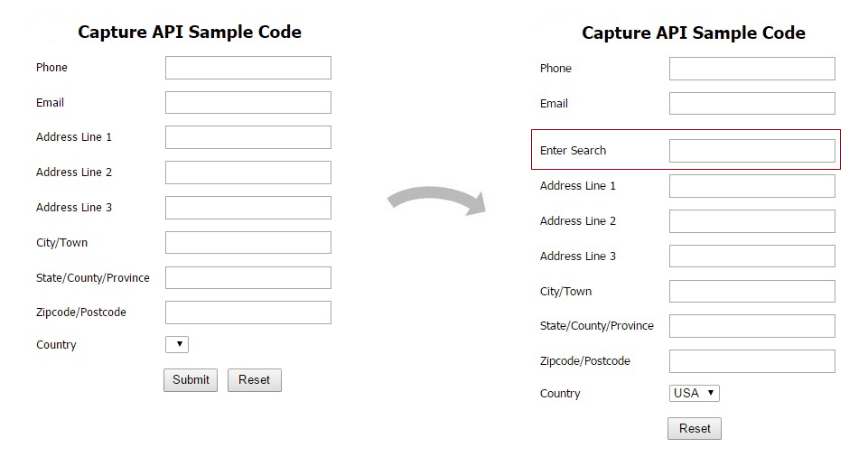The width and height of the screenshot is (868, 457).
Task: Click the Phone field in right form
Action: tap(751, 69)
